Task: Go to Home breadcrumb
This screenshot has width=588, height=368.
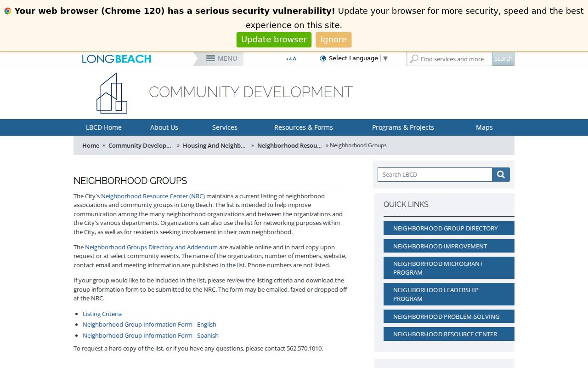Action: pyautogui.click(x=91, y=145)
